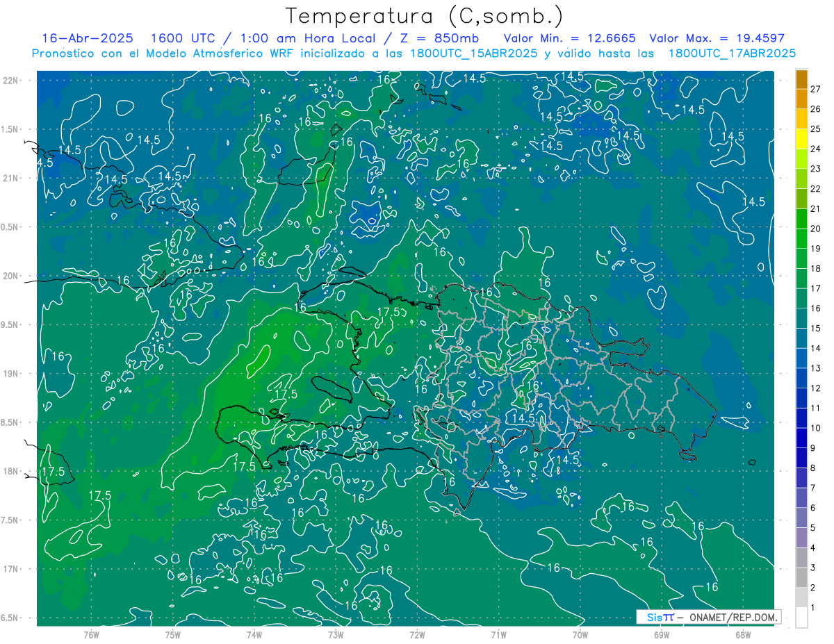Screen dimensions: 834x644
Task: Click the '75W' longitude axis label
Action: pos(173,634)
